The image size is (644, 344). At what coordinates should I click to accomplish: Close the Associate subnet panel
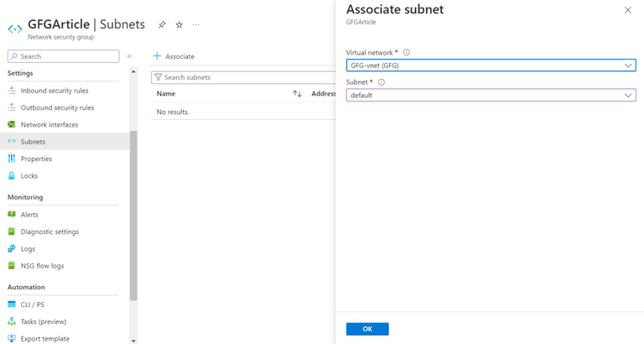click(628, 10)
